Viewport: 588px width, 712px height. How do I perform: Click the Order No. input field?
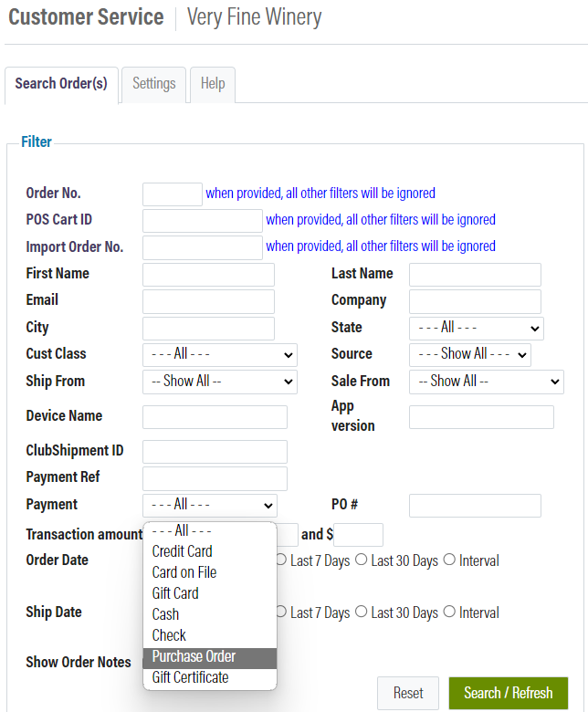[173, 194]
